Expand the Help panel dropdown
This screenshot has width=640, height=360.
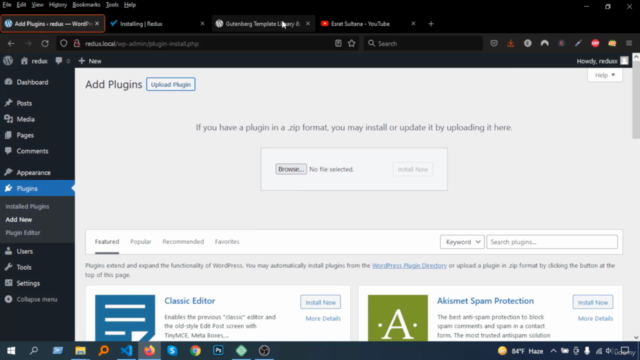coord(605,75)
